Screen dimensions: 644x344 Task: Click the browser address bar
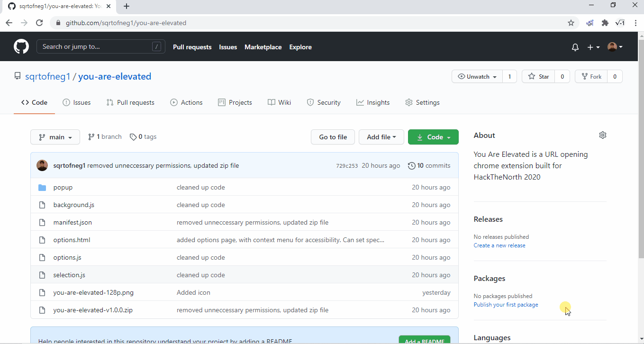[x=313, y=23]
